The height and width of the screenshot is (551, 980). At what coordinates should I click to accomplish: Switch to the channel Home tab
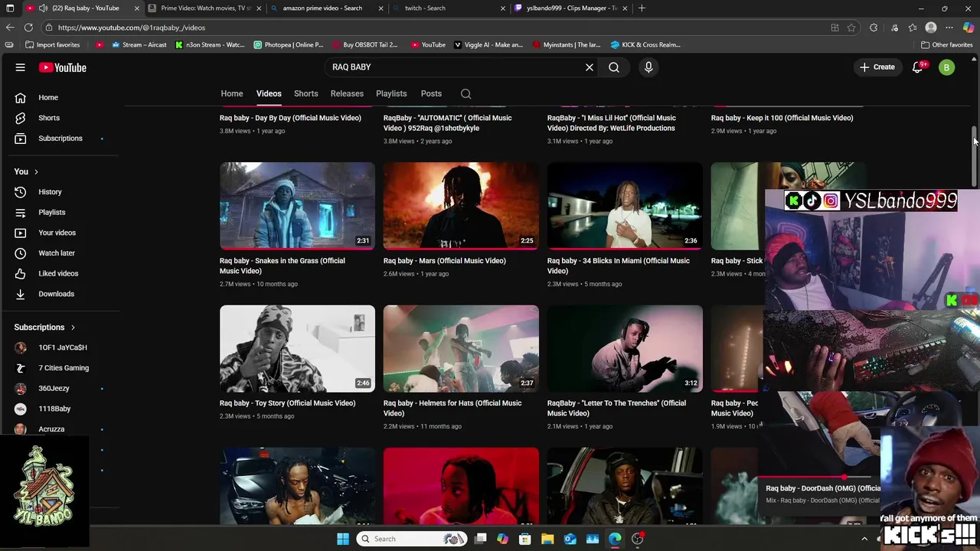pyautogui.click(x=232, y=93)
